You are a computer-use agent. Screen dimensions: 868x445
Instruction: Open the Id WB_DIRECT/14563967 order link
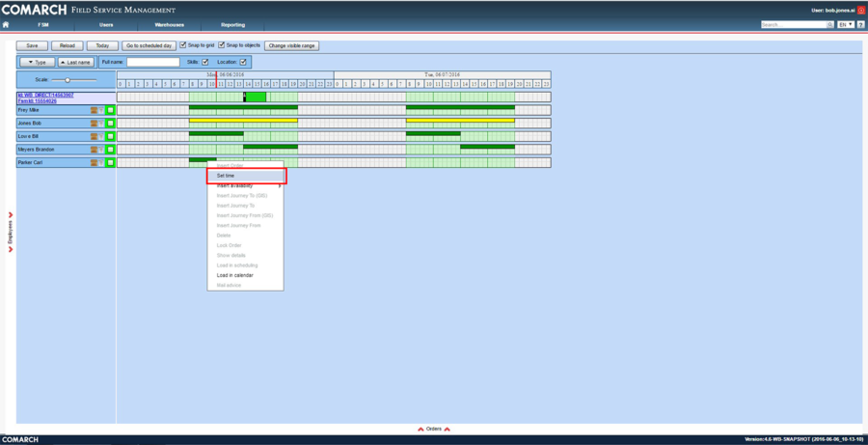45,96
